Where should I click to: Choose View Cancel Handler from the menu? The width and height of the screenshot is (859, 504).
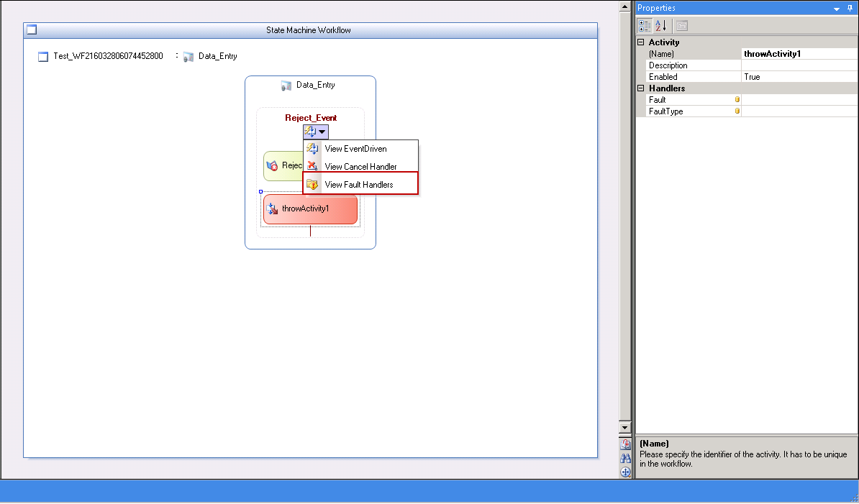pos(360,166)
